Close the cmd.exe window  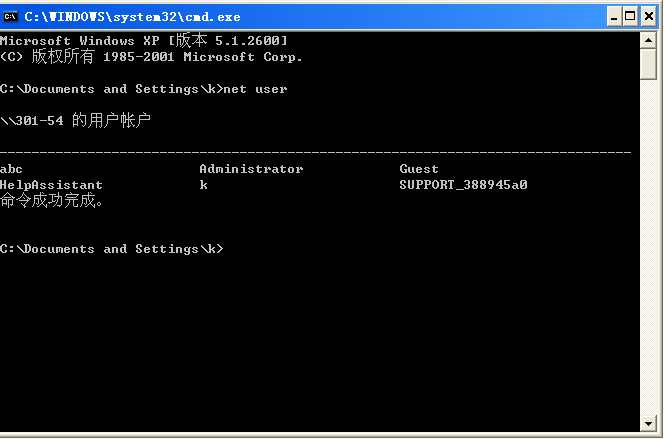[x=648, y=16]
